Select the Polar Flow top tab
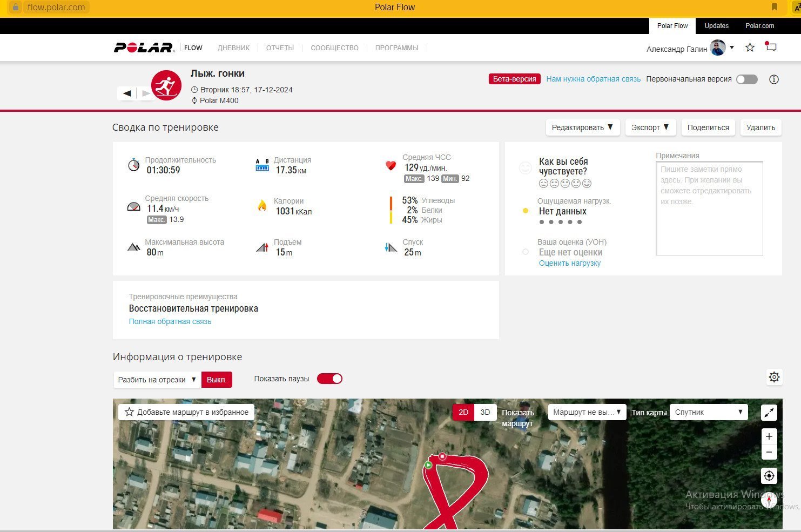 point(672,26)
